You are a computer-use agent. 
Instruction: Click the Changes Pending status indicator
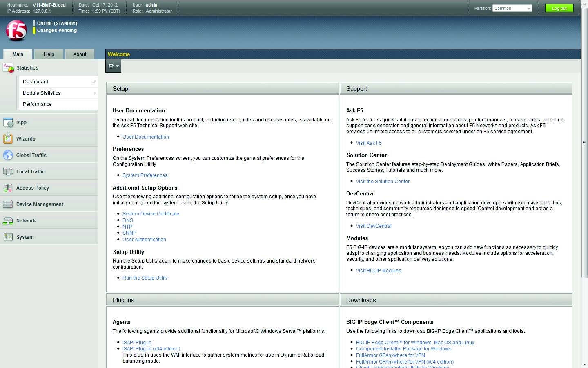57,30
